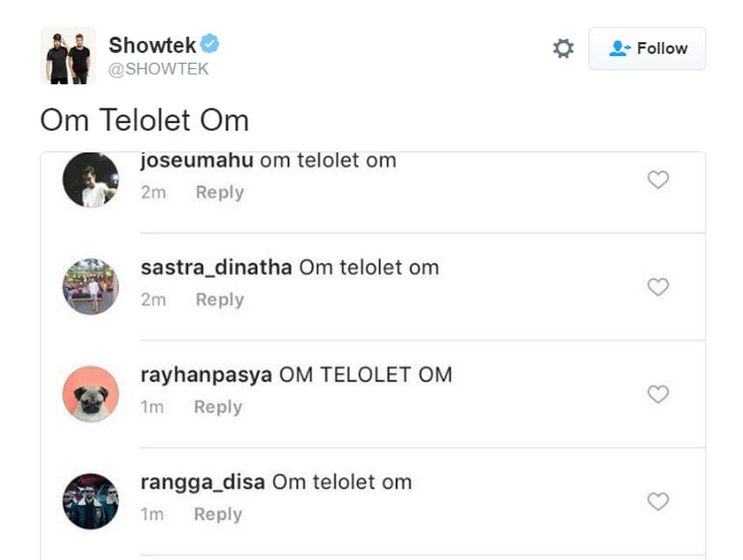Reply to sastra_dinatha's comment
Screen dimensions: 743x560
pyautogui.click(x=219, y=300)
